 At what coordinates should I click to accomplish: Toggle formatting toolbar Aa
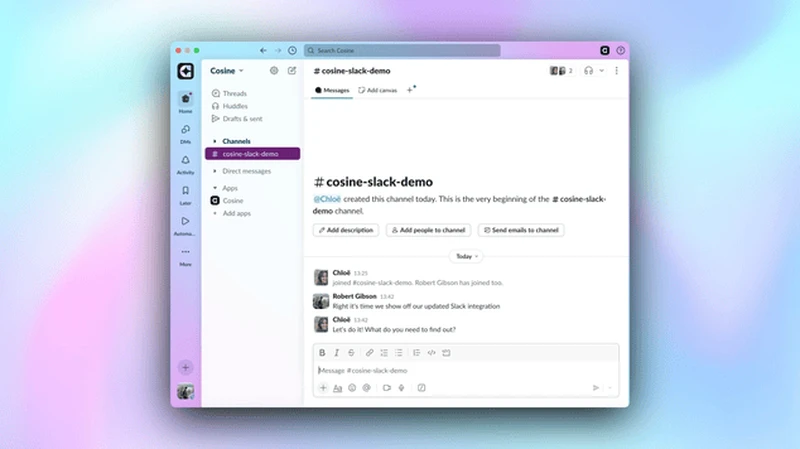[338, 388]
